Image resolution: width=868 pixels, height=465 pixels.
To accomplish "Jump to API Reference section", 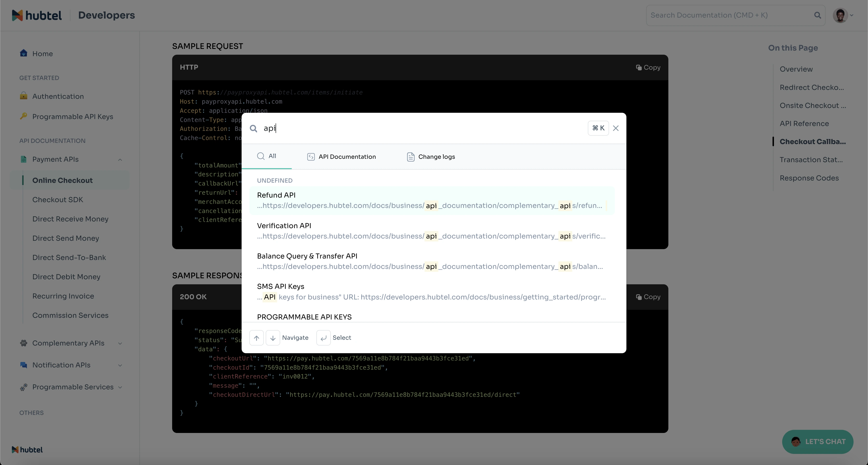I will 804,124.
